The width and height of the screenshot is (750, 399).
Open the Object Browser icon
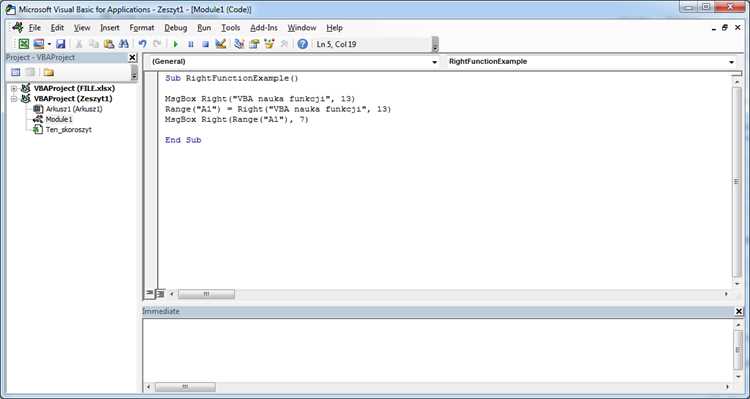click(269, 44)
